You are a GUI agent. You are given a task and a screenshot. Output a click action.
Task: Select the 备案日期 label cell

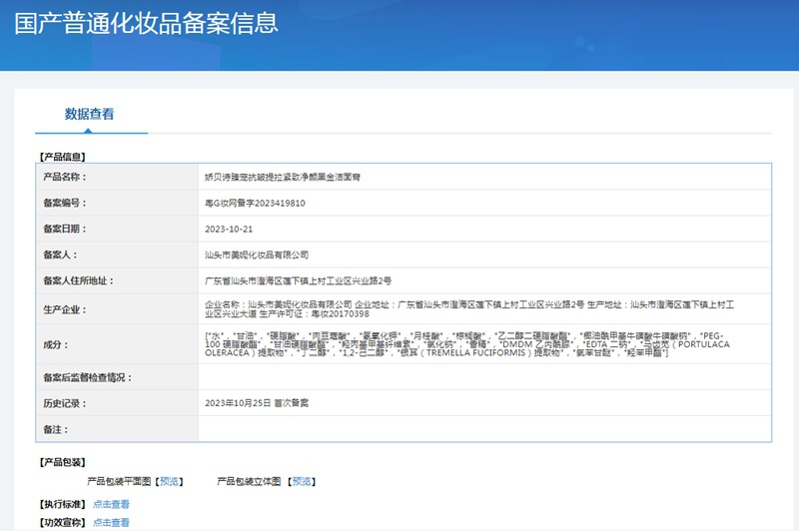pyautogui.click(x=117, y=229)
